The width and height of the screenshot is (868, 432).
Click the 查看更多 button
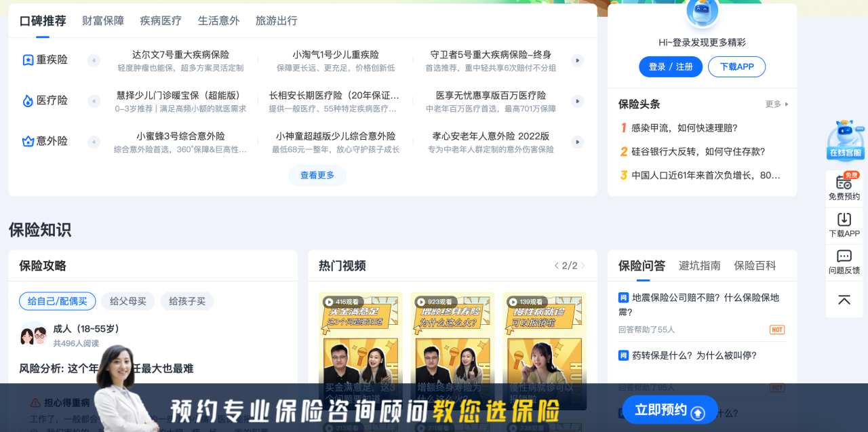point(317,176)
